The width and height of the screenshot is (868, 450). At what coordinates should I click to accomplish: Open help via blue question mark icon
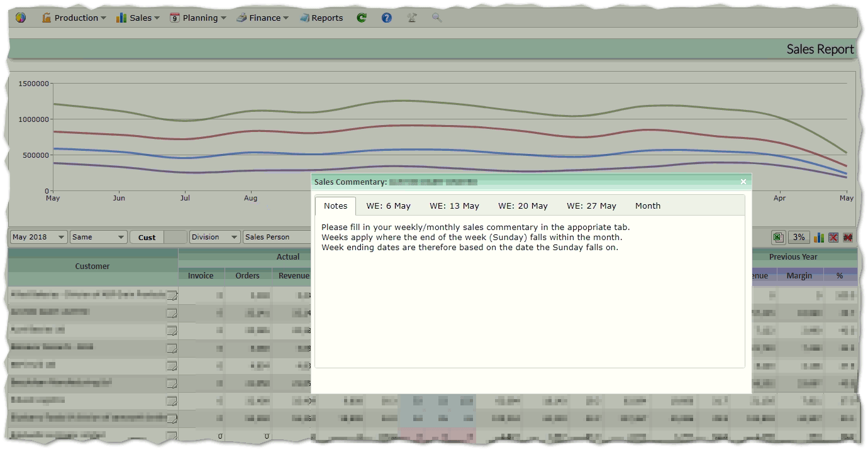tap(387, 18)
